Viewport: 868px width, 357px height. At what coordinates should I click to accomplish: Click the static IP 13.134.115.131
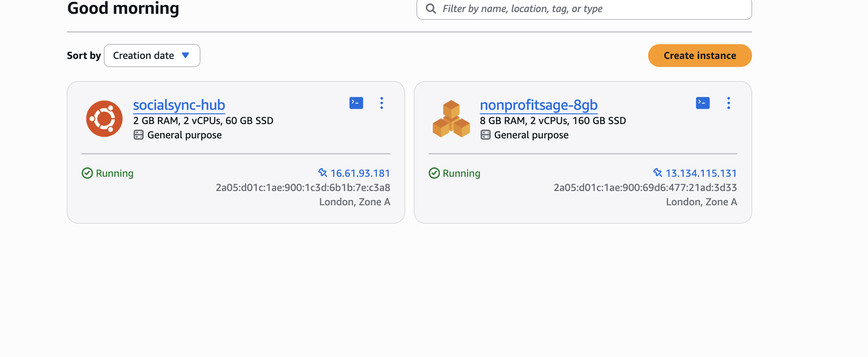701,173
